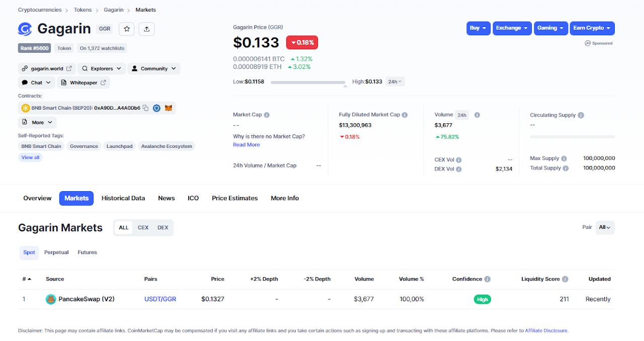Click Liquidity Score info icon
Image resolution: width=644 pixels, height=341 pixels.
tap(565, 279)
